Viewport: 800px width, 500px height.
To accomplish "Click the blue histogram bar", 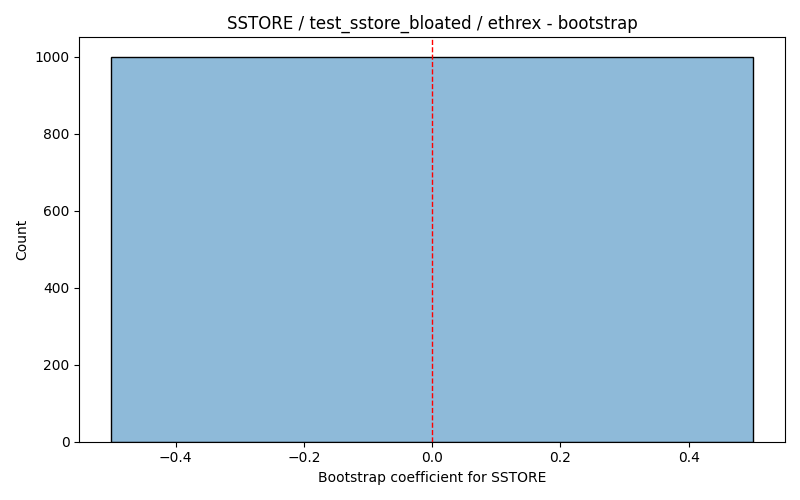I will (x=432, y=249).
